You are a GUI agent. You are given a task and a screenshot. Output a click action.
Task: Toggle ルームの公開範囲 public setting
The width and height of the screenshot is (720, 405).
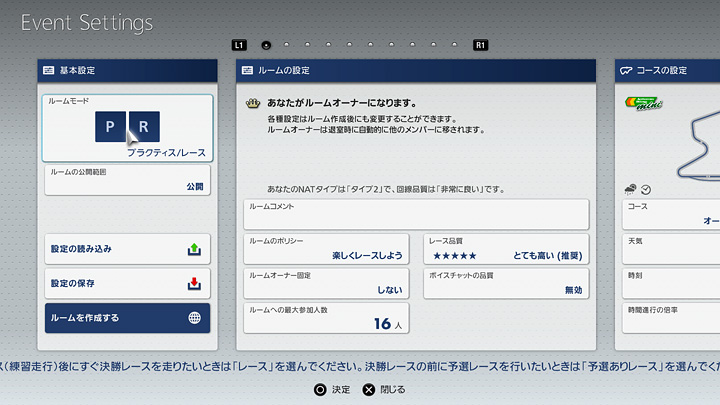(127, 180)
